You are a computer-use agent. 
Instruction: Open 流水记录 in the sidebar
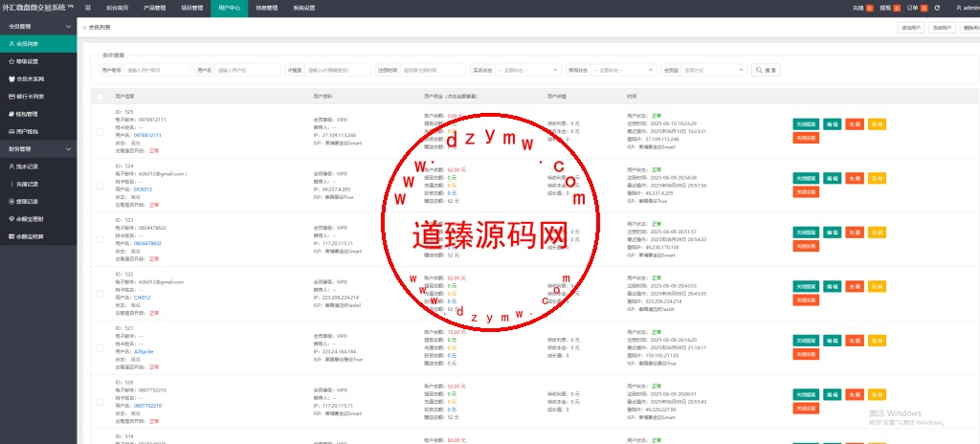tap(38, 166)
